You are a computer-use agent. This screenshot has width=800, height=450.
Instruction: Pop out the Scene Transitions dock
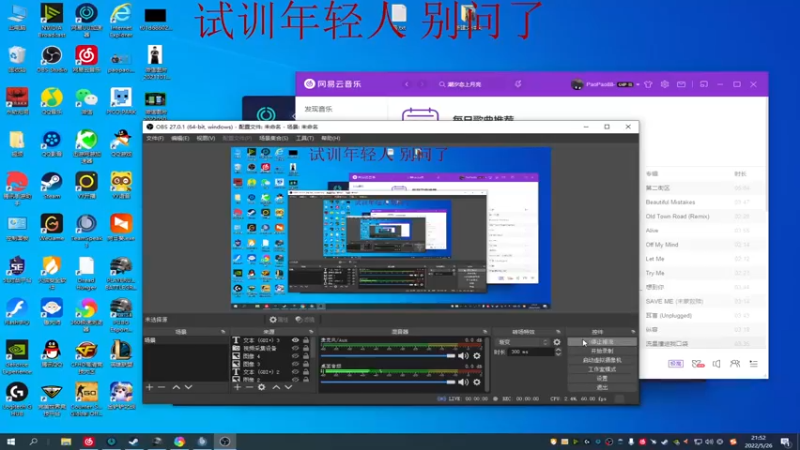tap(558, 332)
